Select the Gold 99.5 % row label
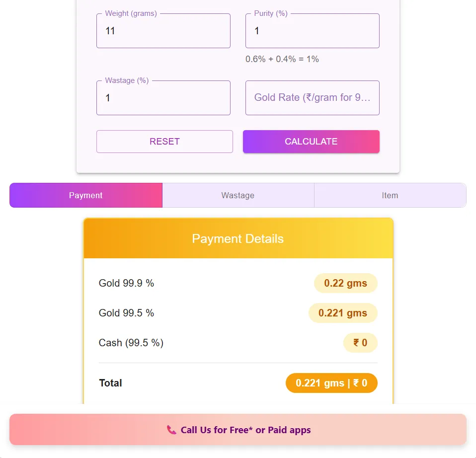 (x=126, y=313)
